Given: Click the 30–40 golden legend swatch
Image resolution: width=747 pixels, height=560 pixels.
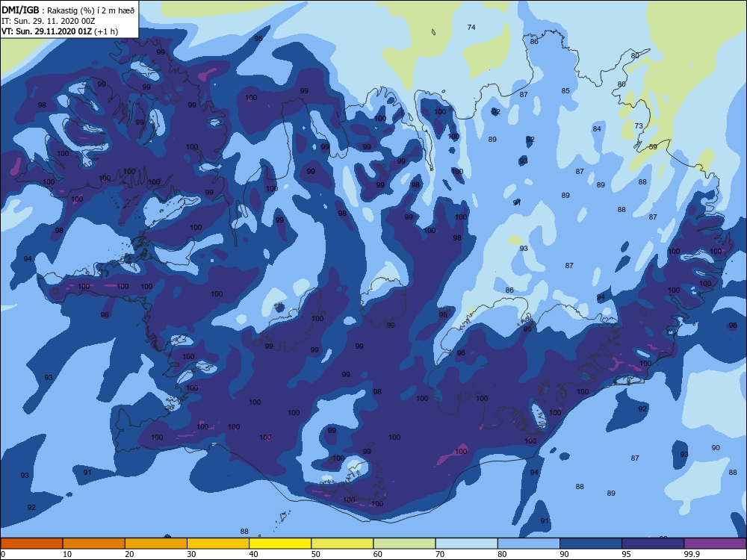Looking at the screenshot, I should (x=218, y=544).
